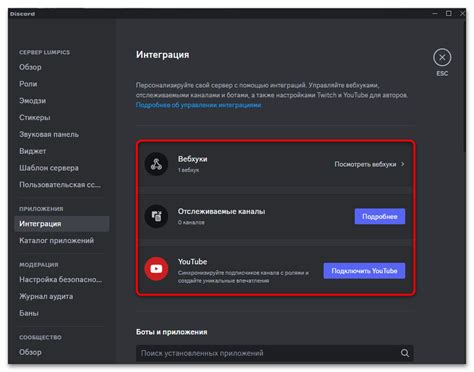
Task: Click the followed channels icon
Action: tap(156, 216)
